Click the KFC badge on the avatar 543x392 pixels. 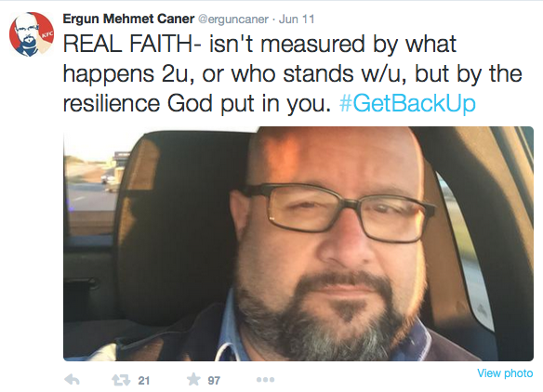coord(47,34)
